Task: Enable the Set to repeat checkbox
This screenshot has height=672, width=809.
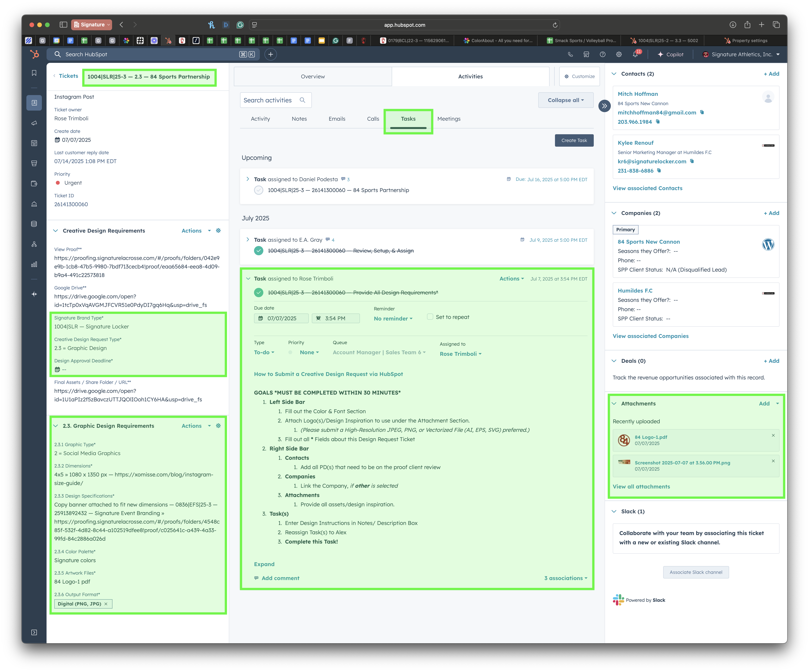Action: point(430,317)
